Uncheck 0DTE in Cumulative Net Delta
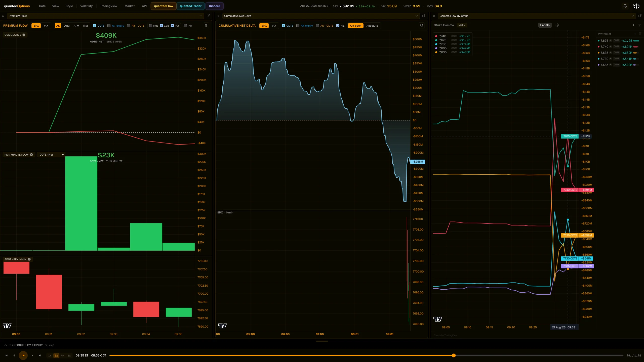Image resolution: width=644 pixels, height=362 pixels. point(284,26)
